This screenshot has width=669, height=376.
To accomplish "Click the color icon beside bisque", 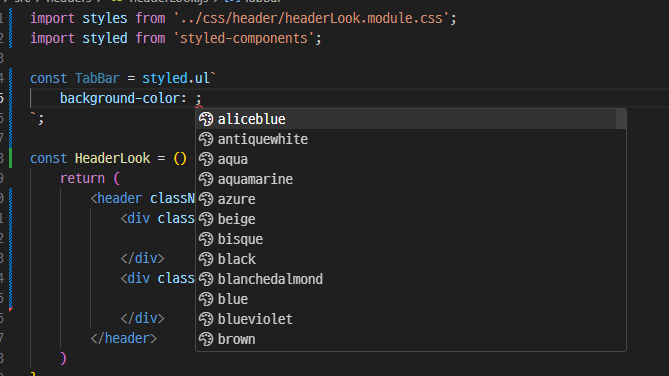I will pos(206,239).
